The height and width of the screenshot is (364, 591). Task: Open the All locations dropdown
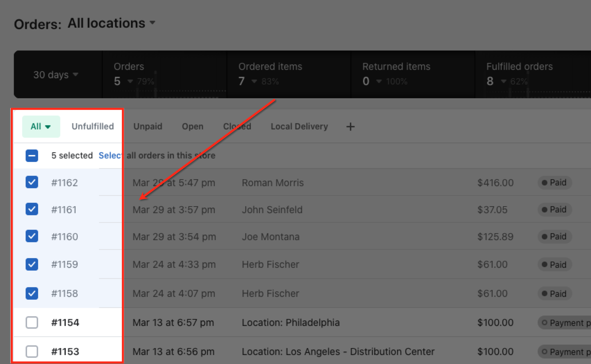pos(112,23)
